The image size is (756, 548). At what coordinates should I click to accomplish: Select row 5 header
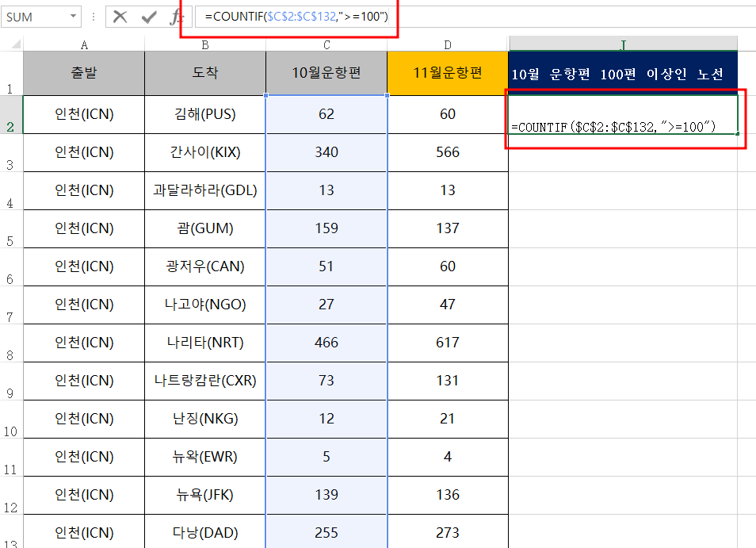[x=10, y=229]
